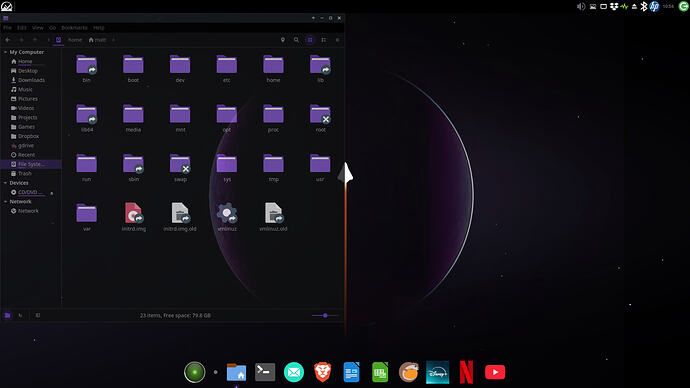Toggle location entry pin icon
Screen dimensions: 690x388
coord(283,40)
